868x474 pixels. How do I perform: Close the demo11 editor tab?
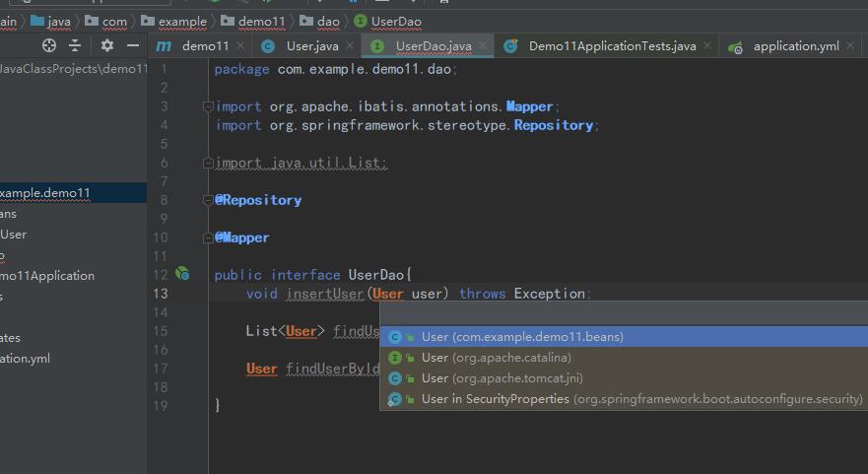click(240, 46)
